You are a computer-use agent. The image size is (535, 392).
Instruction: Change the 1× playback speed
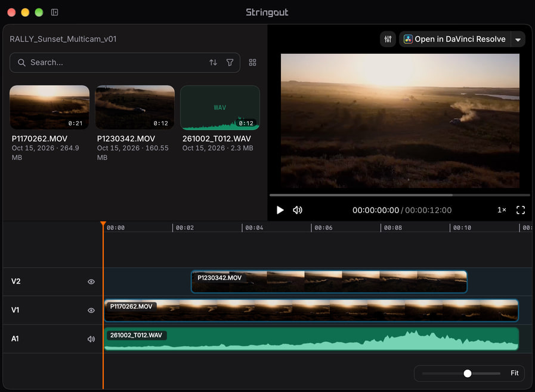coord(502,210)
